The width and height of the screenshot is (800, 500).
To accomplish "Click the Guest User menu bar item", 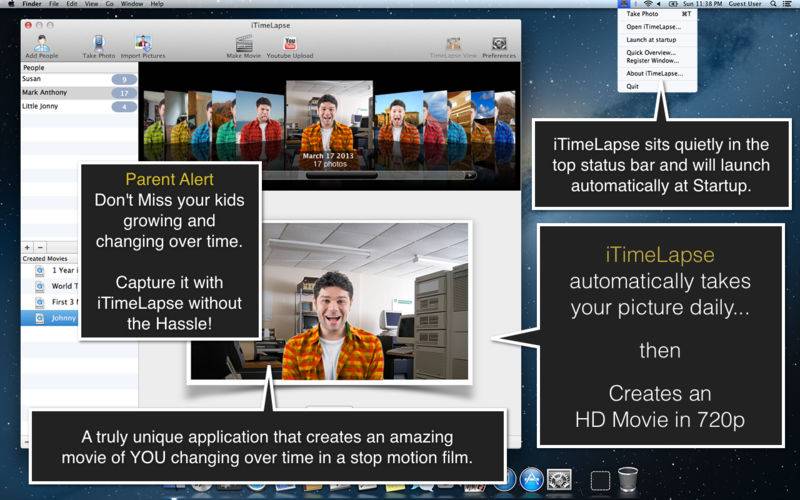I will point(745,4).
